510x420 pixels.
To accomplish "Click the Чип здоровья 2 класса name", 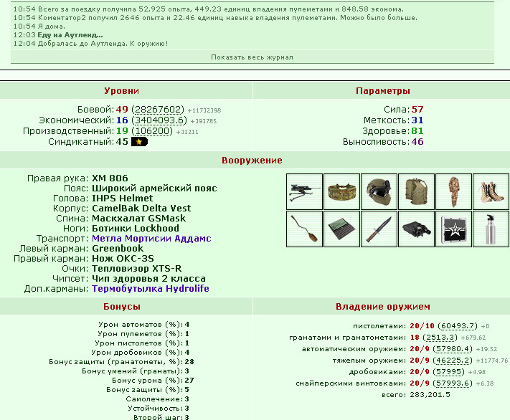I will point(148,279).
